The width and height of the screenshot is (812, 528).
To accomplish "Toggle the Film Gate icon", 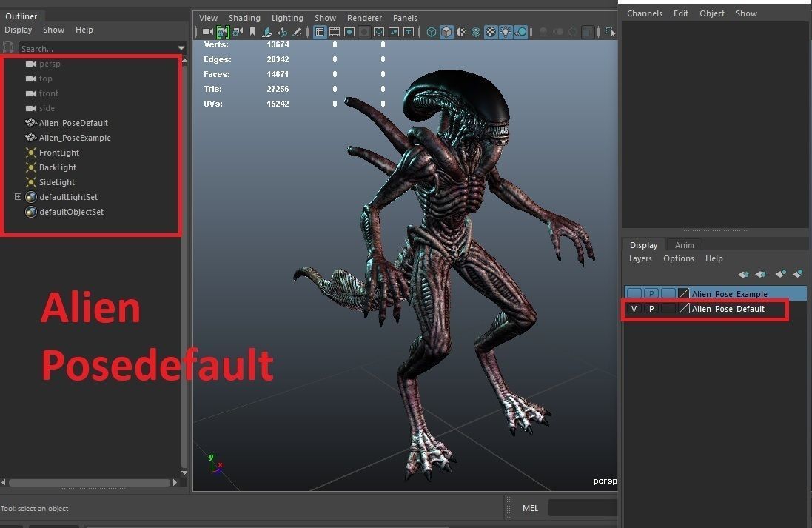I will tap(335, 32).
